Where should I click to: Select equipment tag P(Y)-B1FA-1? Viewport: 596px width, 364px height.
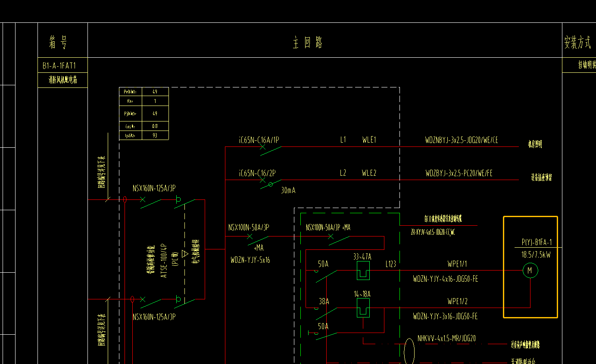click(537, 243)
